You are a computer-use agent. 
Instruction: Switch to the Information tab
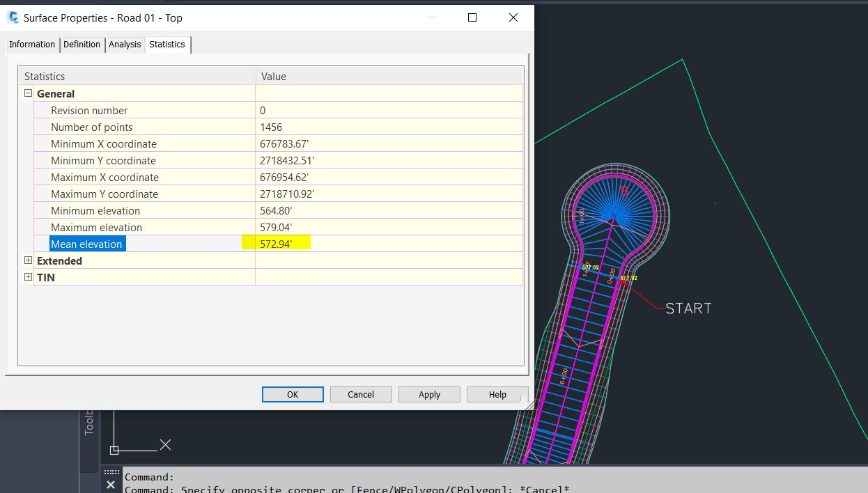(x=31, y=44)
